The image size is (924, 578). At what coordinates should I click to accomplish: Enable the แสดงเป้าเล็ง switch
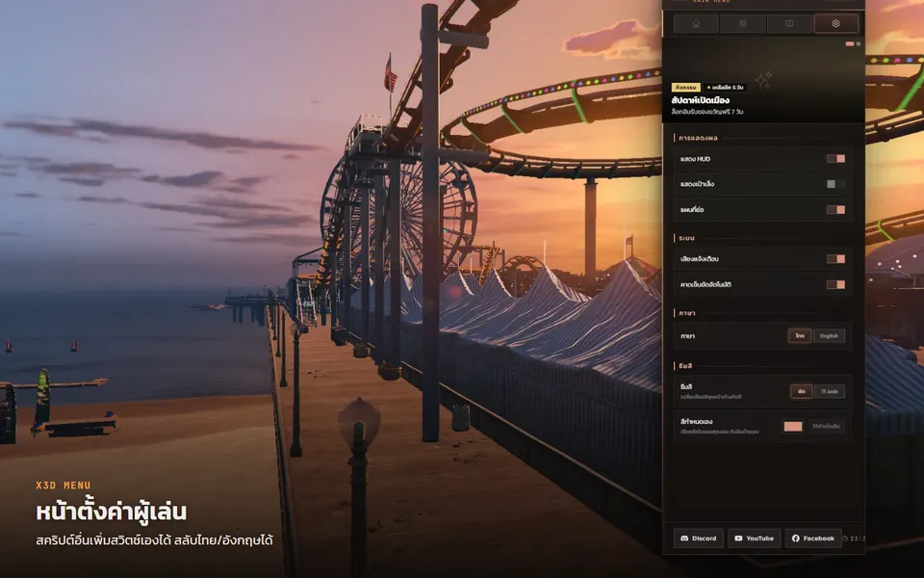click(835, 184)
